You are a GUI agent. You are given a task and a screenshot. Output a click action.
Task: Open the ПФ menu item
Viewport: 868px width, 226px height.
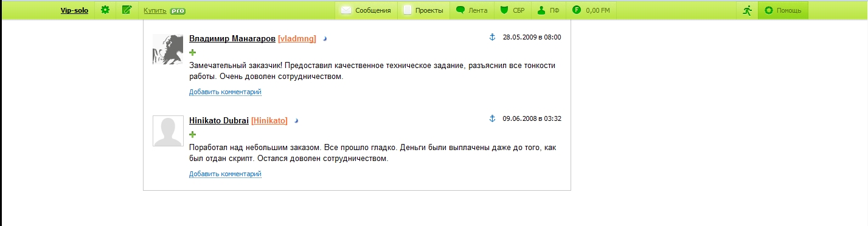tap(549, 10)
